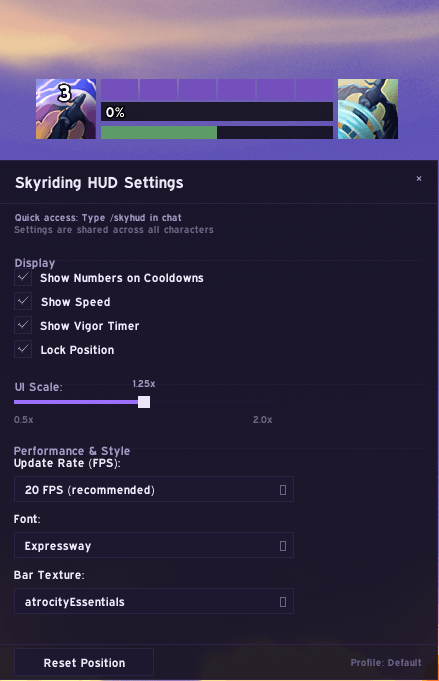Click the Surge Forward dragon ability icon
The height and width of the screenshot is (681, 439).
(x=66, y=109)
